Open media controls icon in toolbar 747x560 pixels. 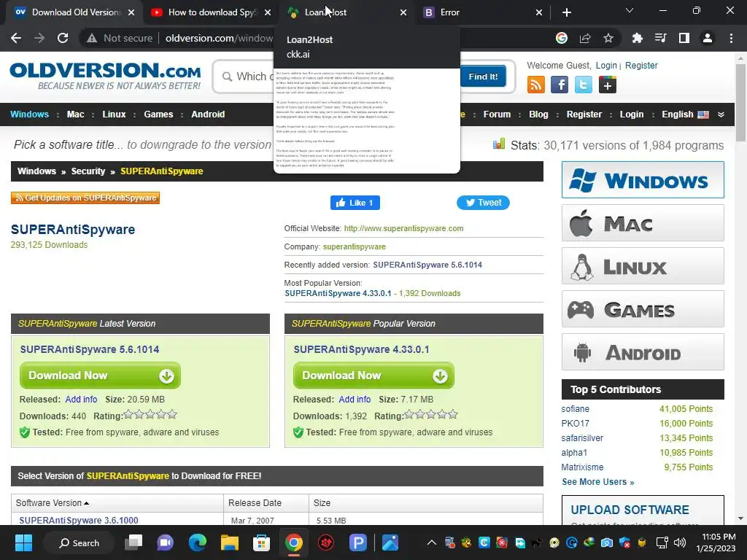661,38
